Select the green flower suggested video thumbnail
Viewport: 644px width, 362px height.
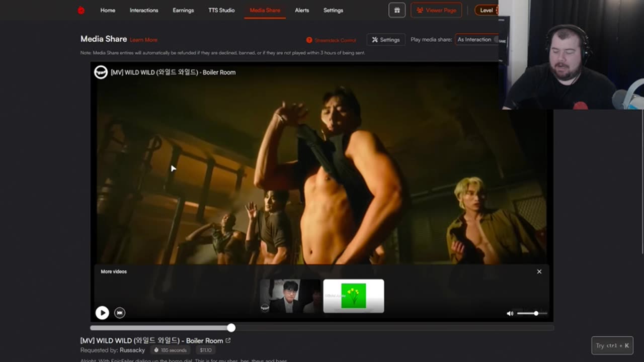(x=354, y=296)
